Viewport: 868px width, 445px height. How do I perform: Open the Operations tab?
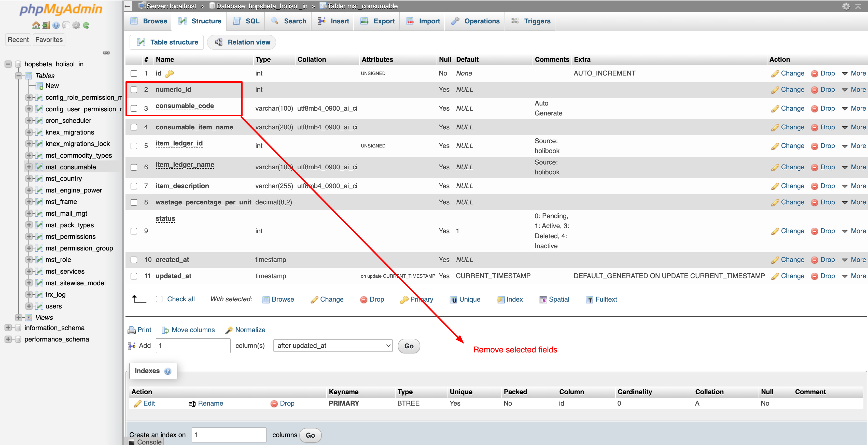coord(475,21)
